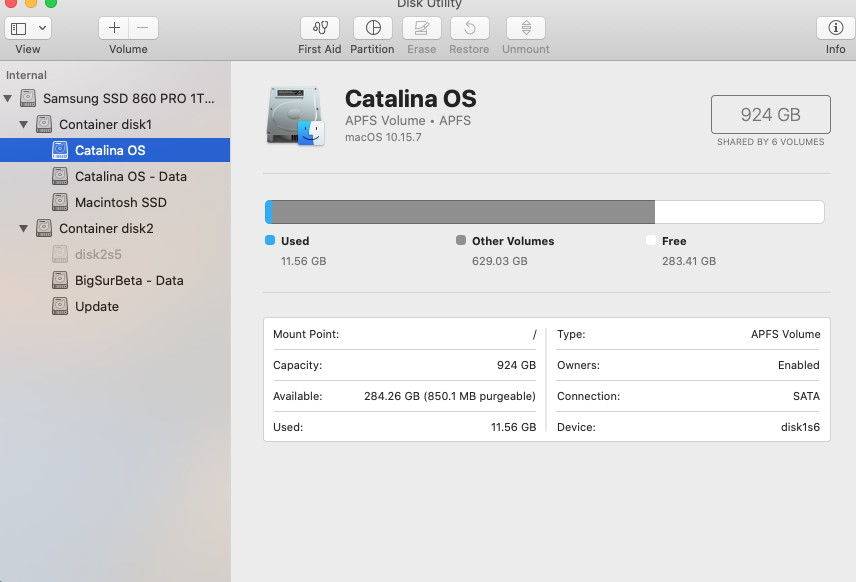Select Catalina OS - Data volume
856x582 pixels.
(x=115, y=176)
